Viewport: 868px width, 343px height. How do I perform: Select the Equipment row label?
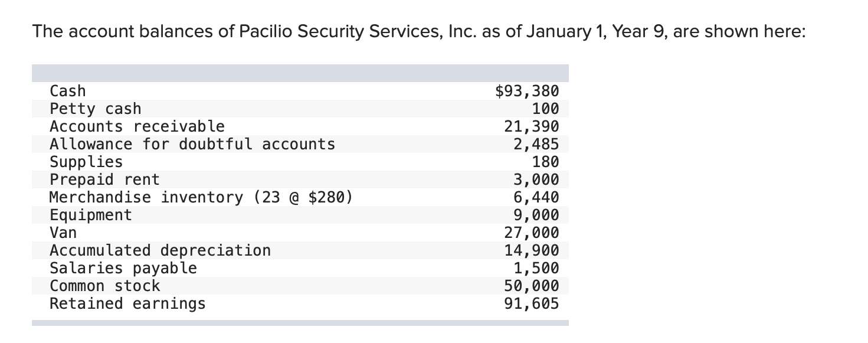pyautogui.click(x=91, y=215)
